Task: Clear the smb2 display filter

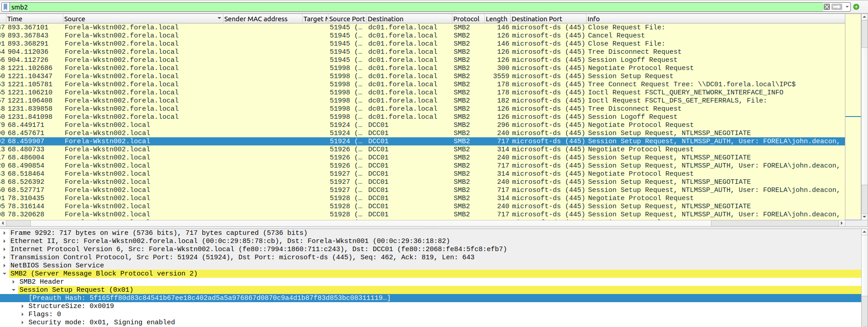Action: pos(826,7)
